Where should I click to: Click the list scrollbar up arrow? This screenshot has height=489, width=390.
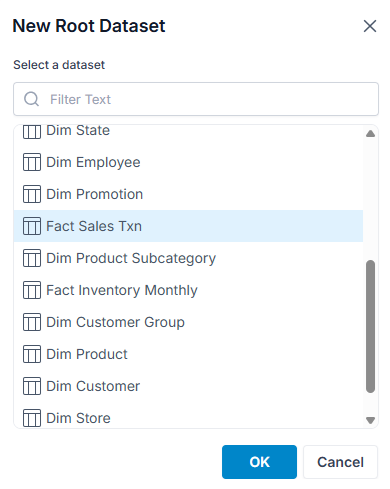tap(370, 134)
